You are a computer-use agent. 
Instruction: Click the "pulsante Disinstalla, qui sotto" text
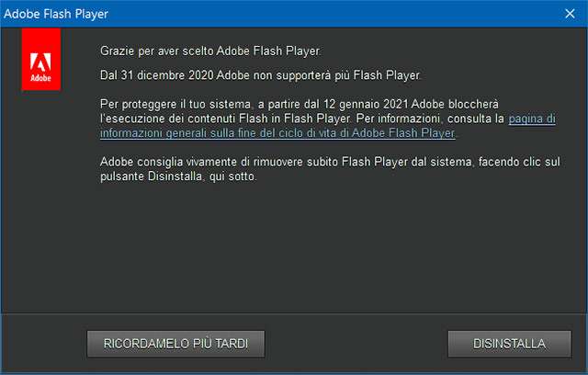pos(178,176)
